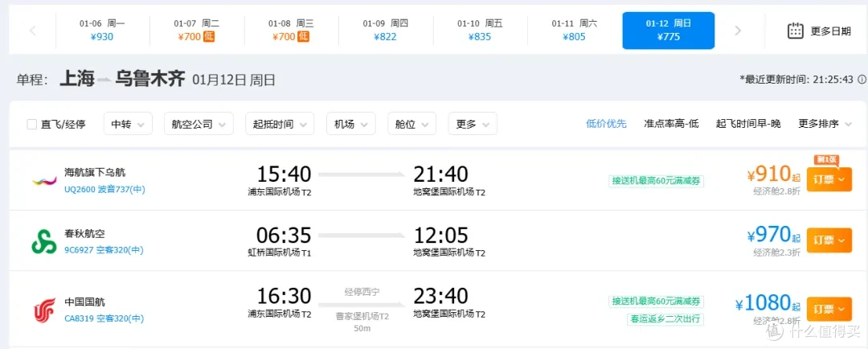Image resolution: width=868 pixels, height=349 pixels.
Task: Click airline name 中国国航
Action: 84,302
